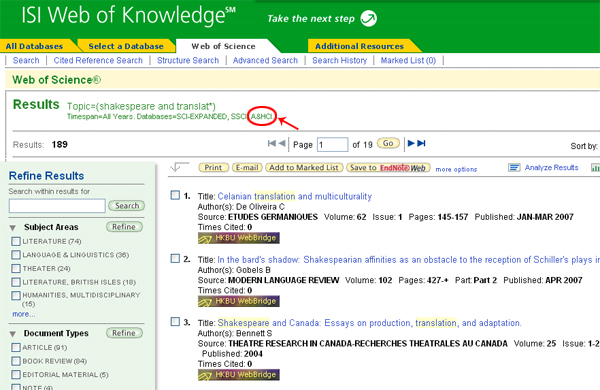Go to the next results page arrow

click(x=411, y=143)
